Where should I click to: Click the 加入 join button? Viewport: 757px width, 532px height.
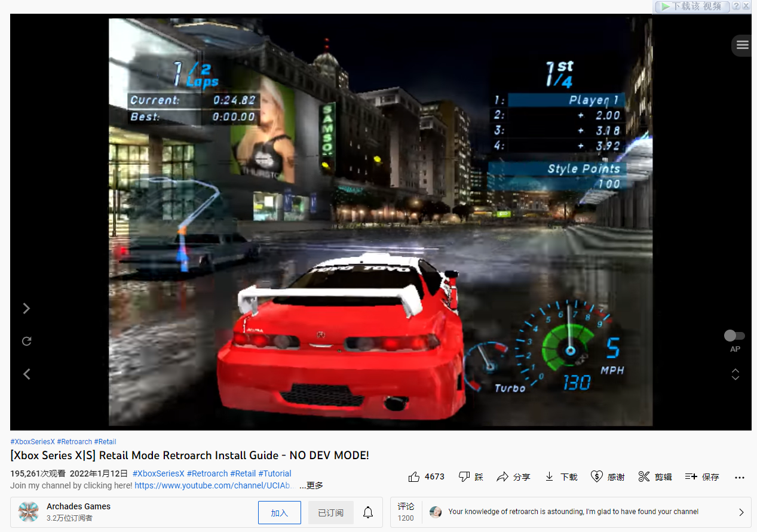(280, 513)
